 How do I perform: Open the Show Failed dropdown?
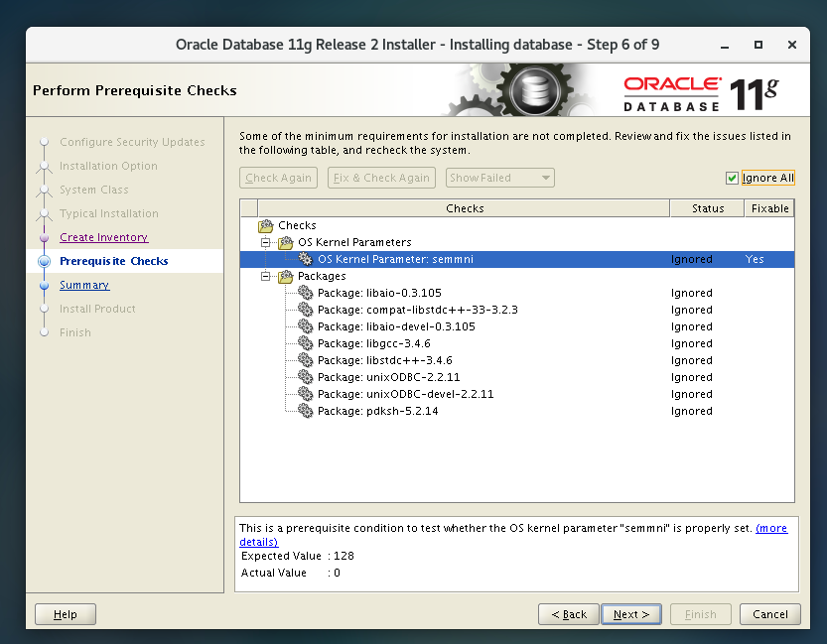(x=499, y=178)
